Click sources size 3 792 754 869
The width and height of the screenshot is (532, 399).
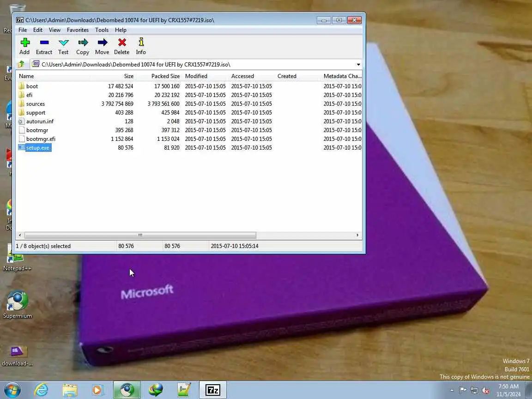click(117, 104)
